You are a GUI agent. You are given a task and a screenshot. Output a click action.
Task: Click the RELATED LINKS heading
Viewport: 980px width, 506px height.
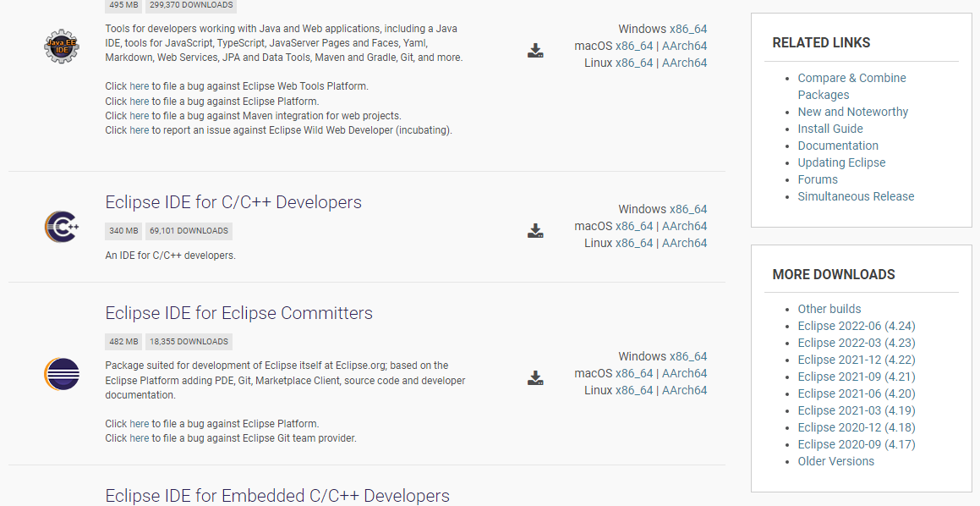821,42
